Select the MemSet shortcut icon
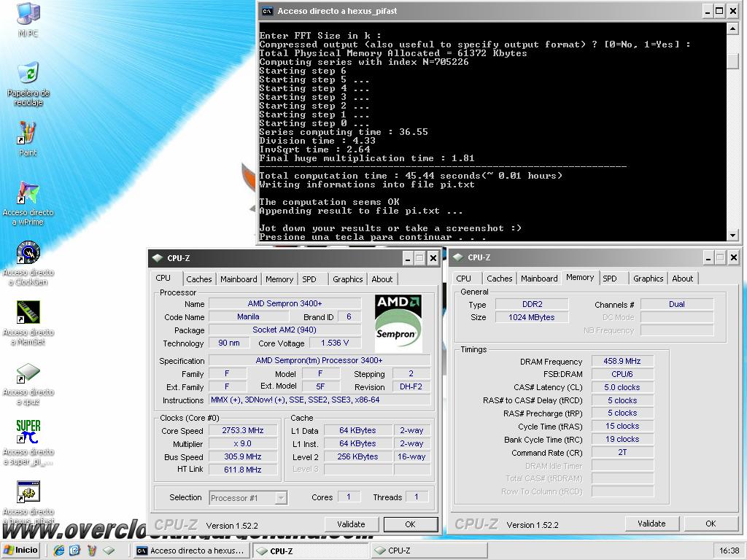This screenshot has height=560, width=747. (28, 312)
